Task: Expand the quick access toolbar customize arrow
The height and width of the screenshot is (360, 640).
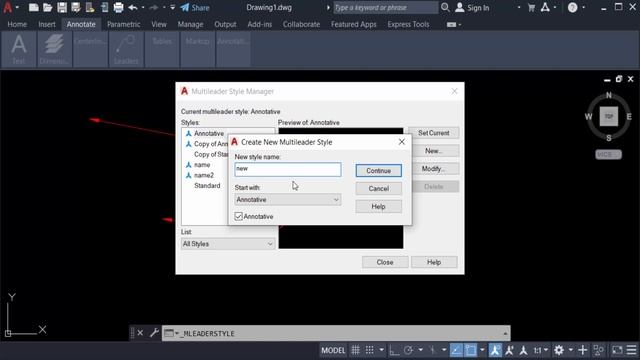Action: [173, 7]
